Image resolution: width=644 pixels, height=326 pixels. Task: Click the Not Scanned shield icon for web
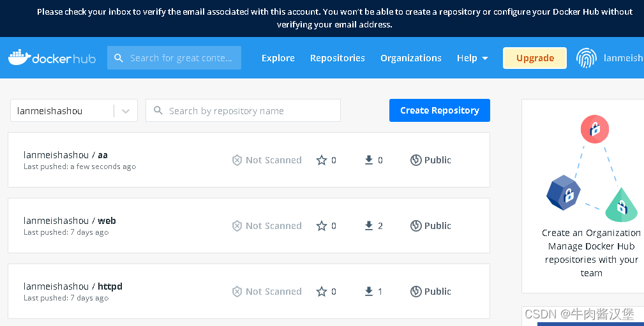click(237, 226)
